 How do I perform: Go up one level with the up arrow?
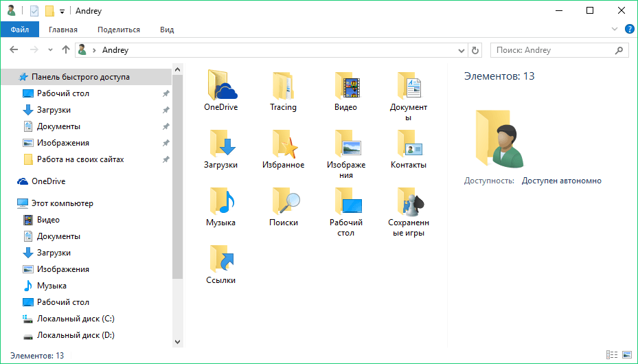point(66,50)
